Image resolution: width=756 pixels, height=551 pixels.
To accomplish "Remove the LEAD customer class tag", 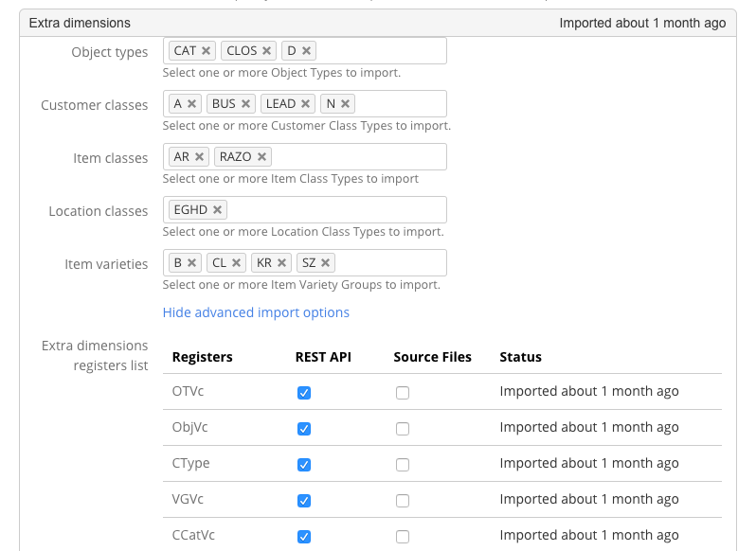I will click(306, 104).
